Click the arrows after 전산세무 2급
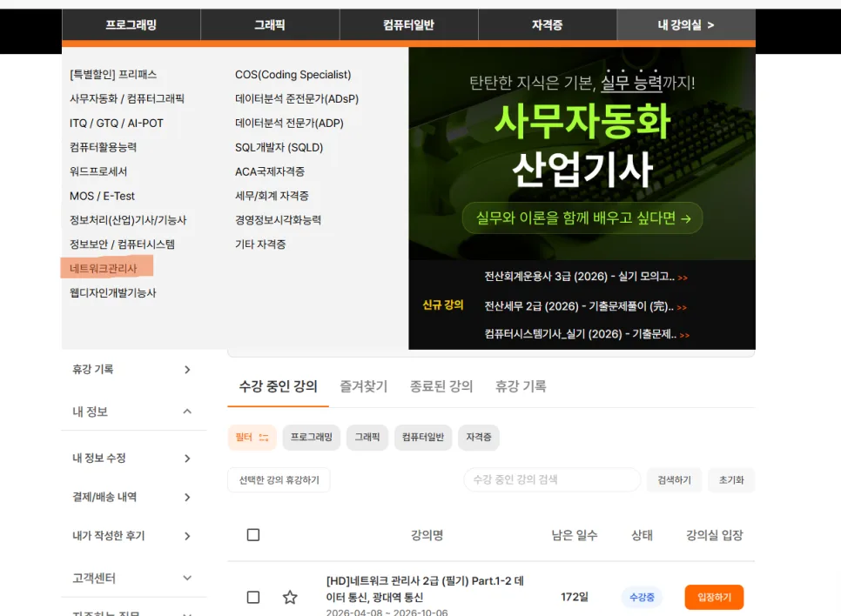The height and width of the screenshot is (616, 841). (x=682, y=308)
